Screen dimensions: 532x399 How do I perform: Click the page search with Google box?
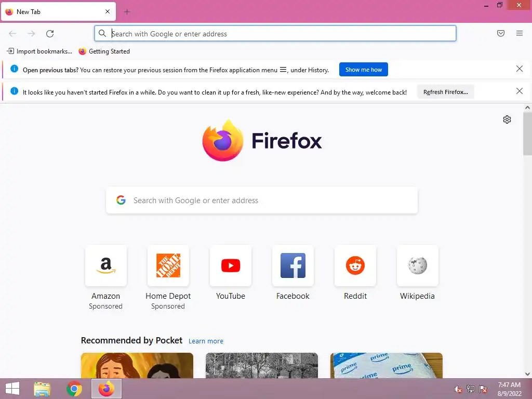coord(262,200)
